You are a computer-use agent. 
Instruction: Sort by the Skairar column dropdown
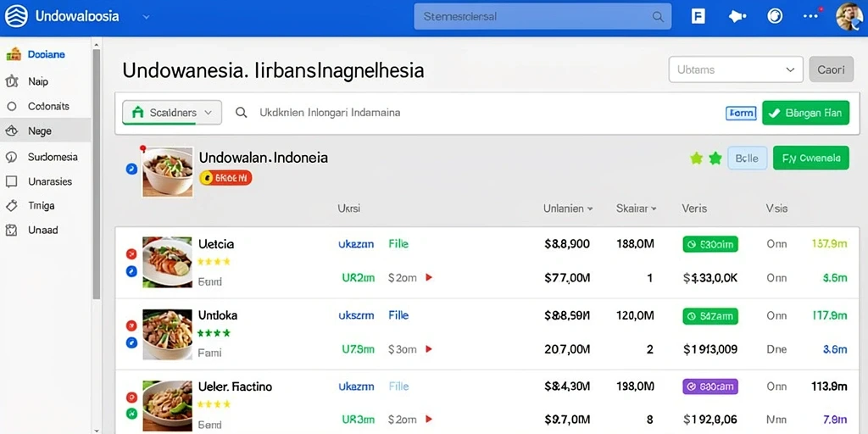point(637,209)
